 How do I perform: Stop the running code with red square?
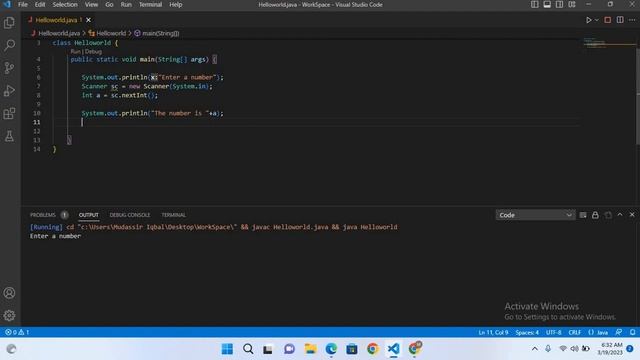608,20
